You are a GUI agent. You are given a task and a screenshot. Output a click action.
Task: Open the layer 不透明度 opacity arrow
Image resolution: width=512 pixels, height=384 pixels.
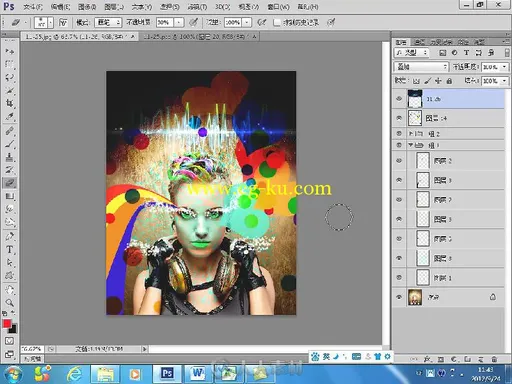point(504,67)
